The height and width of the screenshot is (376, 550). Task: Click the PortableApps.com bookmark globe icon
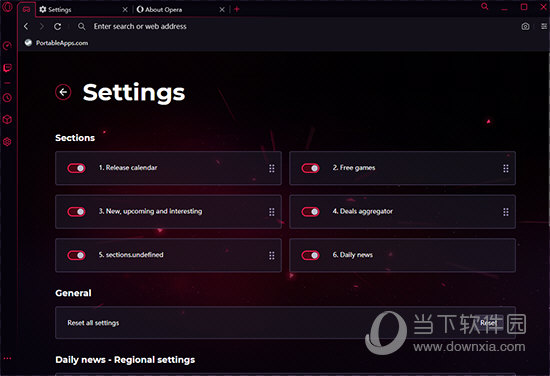point(28,43)
